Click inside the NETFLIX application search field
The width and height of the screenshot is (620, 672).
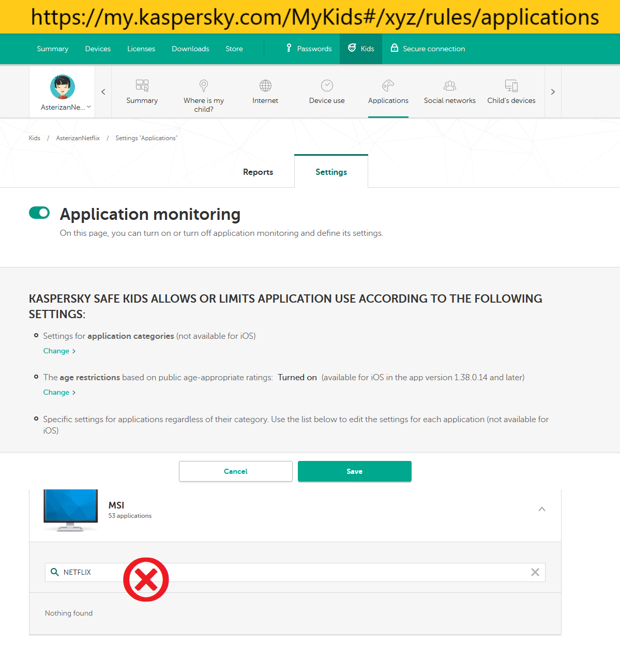coord(295,572)
